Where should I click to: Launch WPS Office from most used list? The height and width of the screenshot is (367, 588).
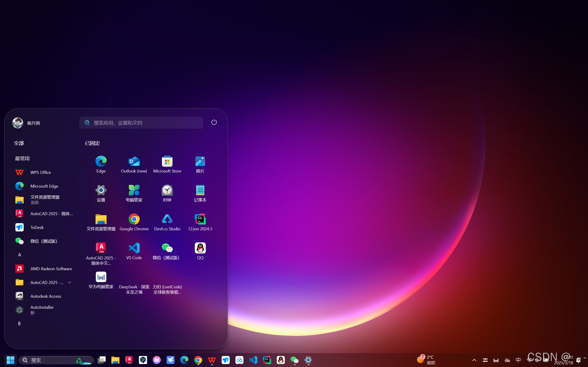tap(40, 172)
